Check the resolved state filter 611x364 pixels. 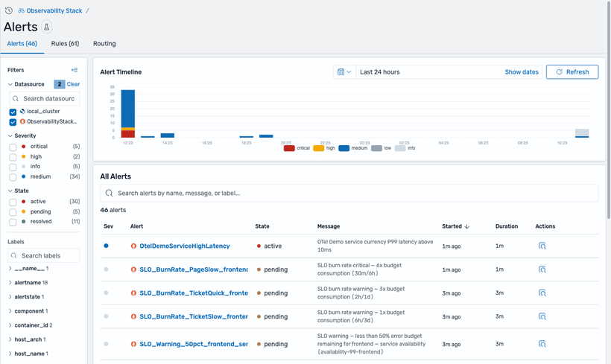tap(13, 222)
